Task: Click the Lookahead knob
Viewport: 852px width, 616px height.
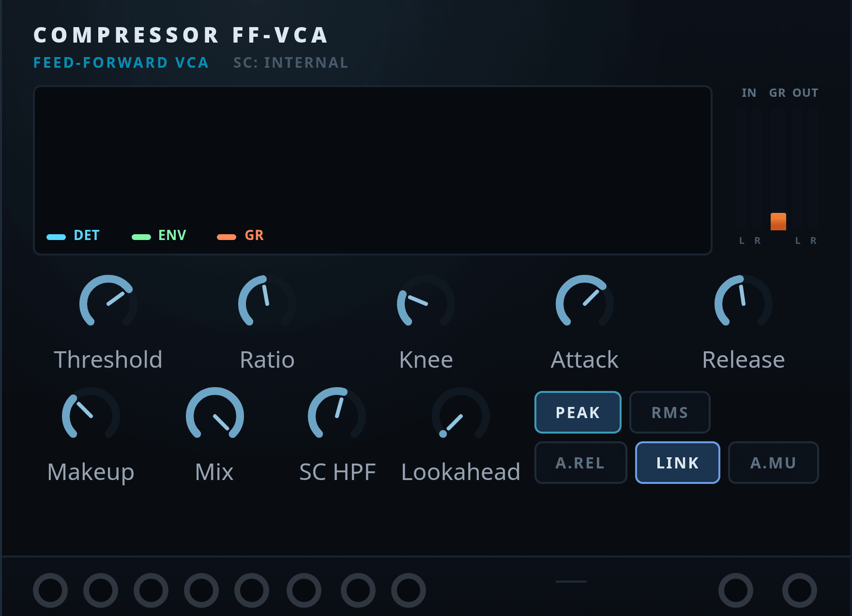Action: 461,416
